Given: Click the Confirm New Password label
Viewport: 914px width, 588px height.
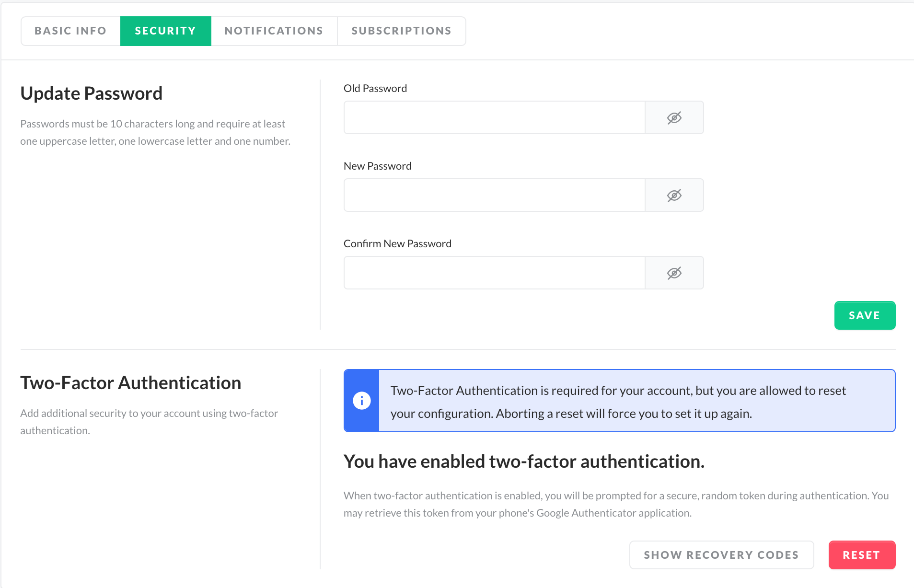Looking at the screenshot, I should click(397, 244).
